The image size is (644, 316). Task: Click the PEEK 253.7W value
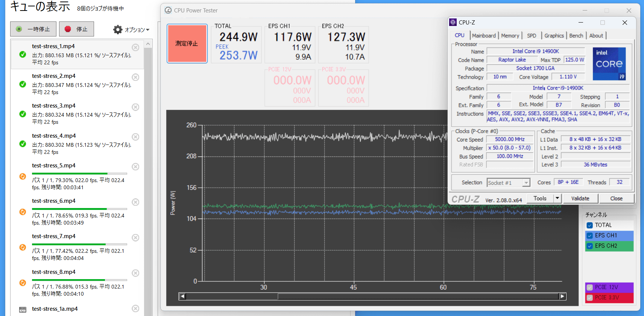coord(238,55)
